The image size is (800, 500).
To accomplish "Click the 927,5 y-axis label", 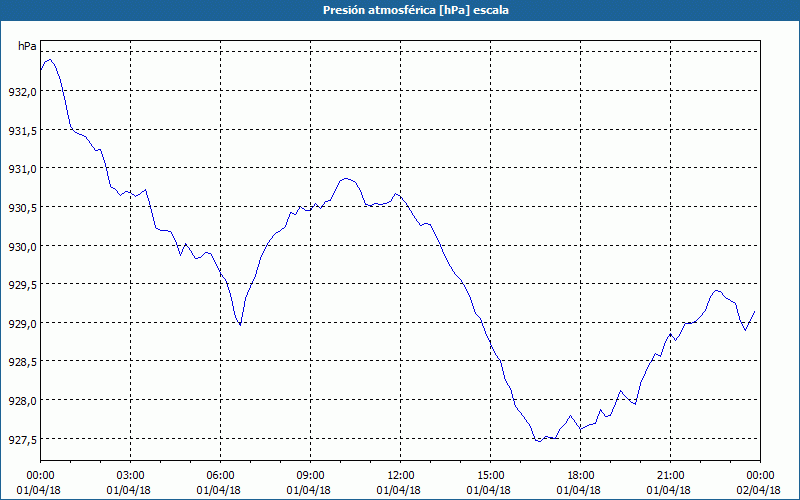I will pyautogui.click(x=22, y=440).
